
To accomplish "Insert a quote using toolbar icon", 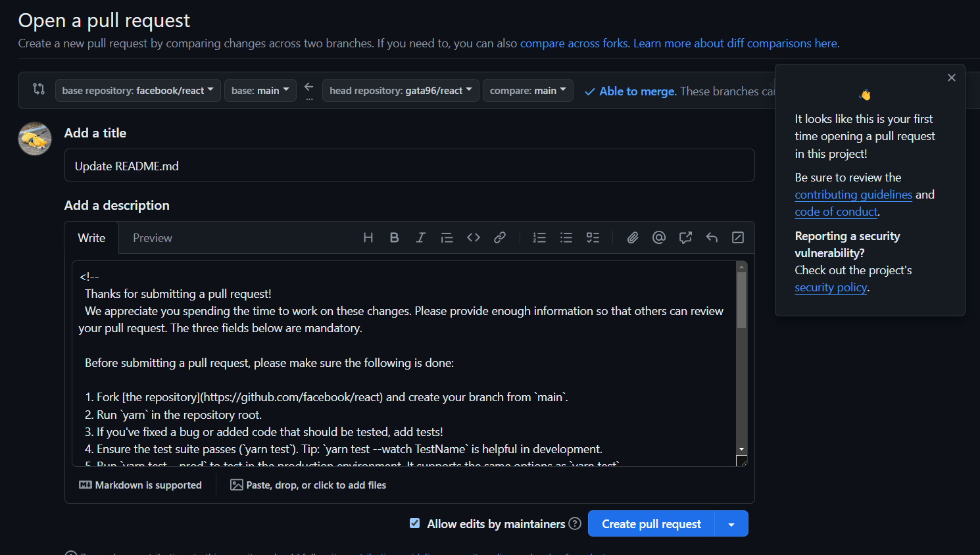I will pyautogui.click(x=447, y=237).
